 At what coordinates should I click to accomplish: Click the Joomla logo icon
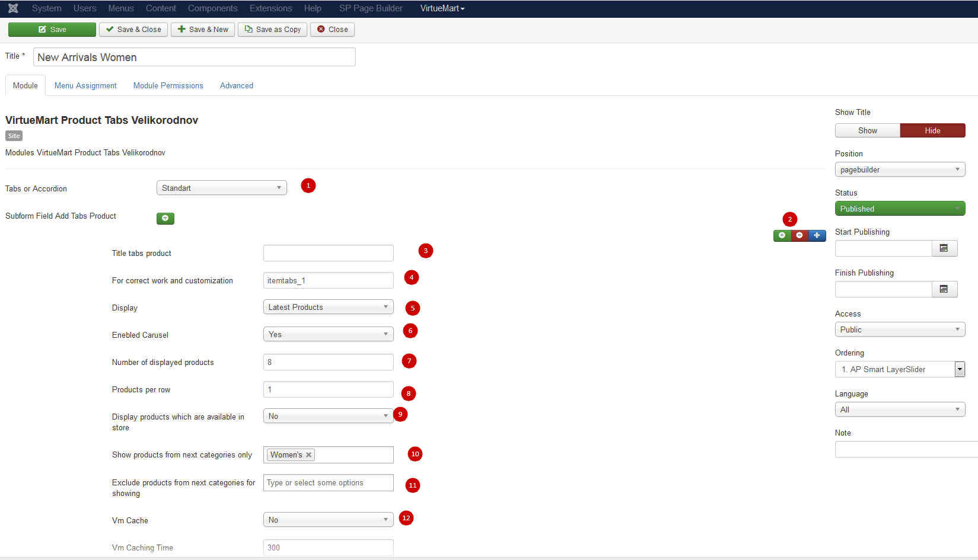[x=13, y=8]
